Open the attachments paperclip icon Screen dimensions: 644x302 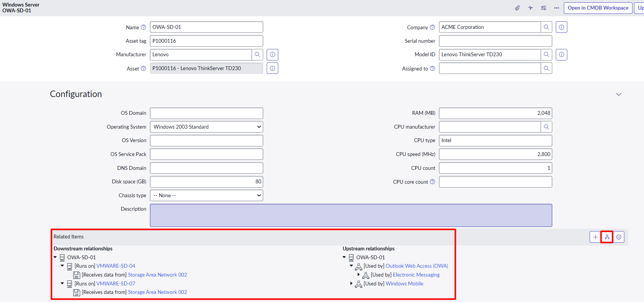tap(518, 8)
